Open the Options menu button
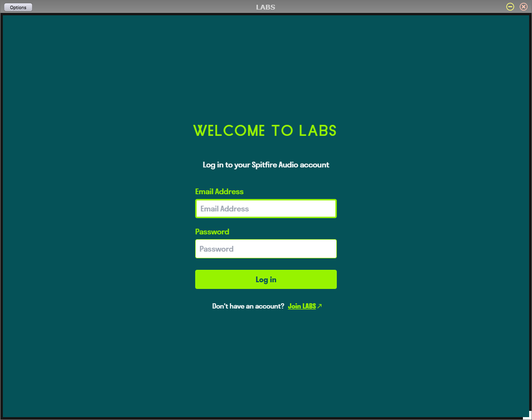 click(x=18, y=7)
